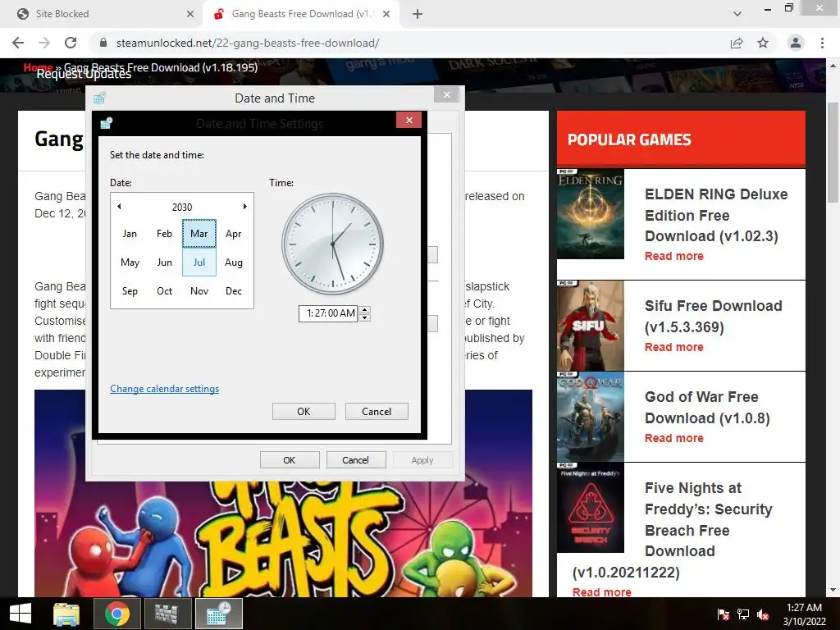Click the Chrome taskbar icon

coord(116,614)
